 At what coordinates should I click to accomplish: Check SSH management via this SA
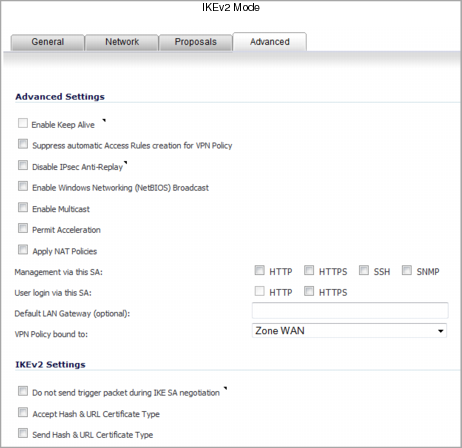[x=364, y=270]
